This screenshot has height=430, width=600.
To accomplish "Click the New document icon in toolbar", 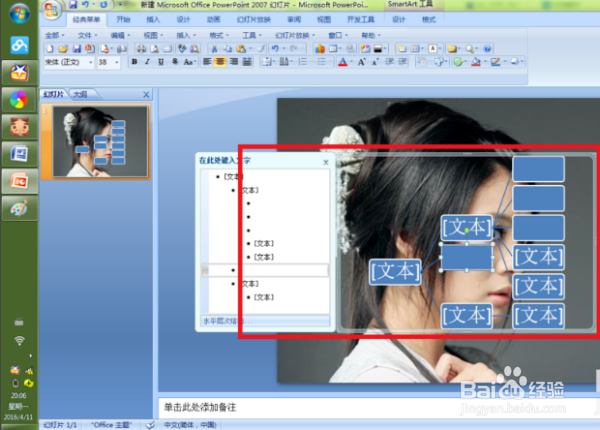I will click(50, 49).
